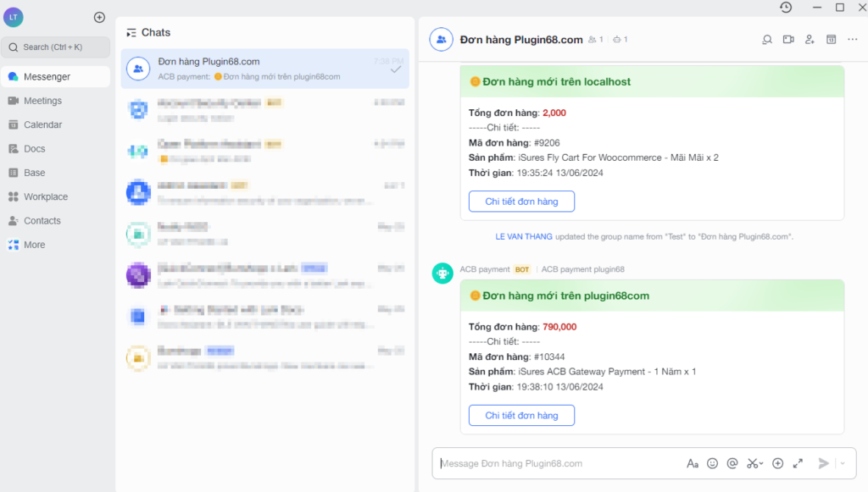Expand the More sidebar item
This screenshot has height=492, width=868.
pyautogui.click(x=55, y=245)
